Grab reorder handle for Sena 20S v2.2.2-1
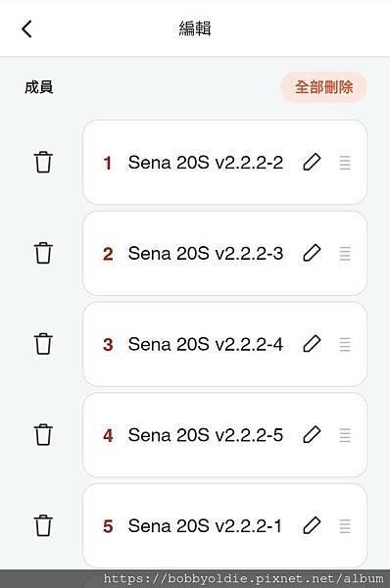Screen dimensions: 390x588 point(345,526)
